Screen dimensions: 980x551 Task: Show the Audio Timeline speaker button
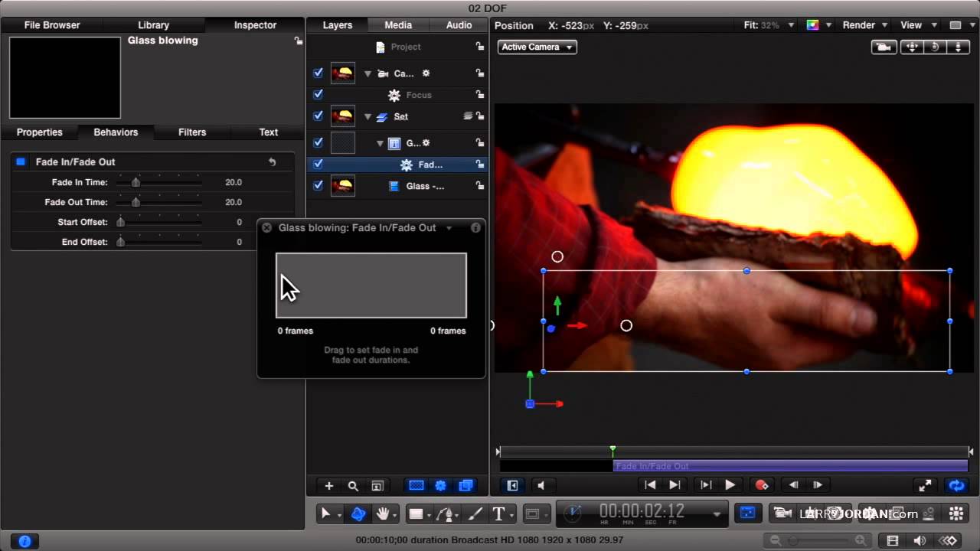(x=921, y=540)
